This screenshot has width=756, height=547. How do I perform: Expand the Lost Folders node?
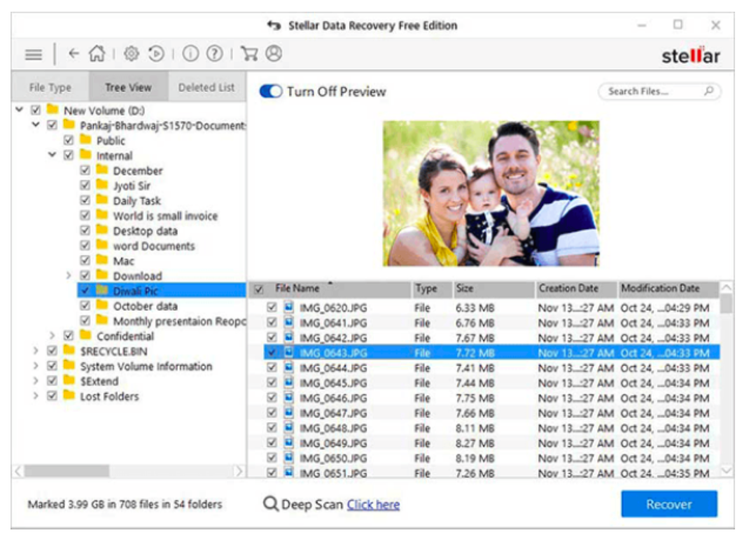36,396
